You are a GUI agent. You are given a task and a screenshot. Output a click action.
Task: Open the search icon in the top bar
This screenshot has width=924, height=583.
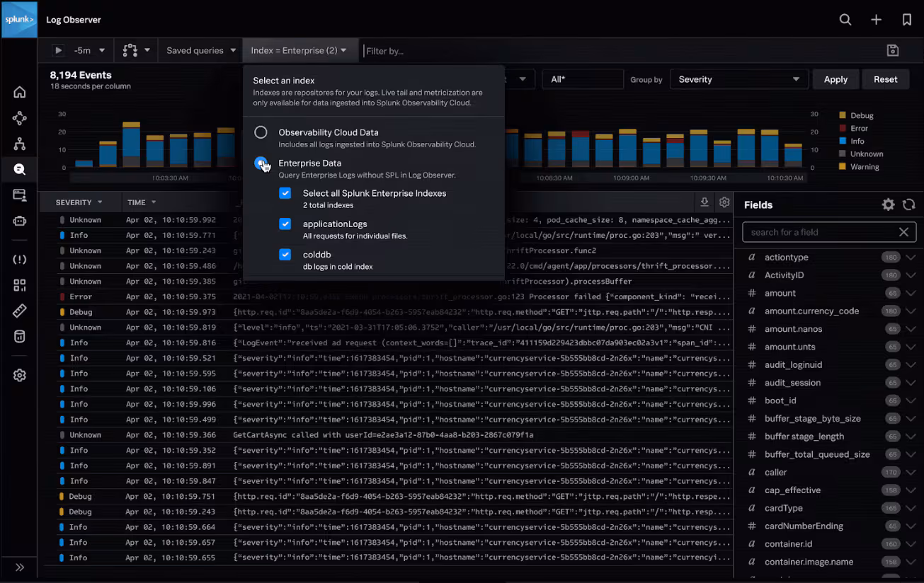[x=845, y=19]
